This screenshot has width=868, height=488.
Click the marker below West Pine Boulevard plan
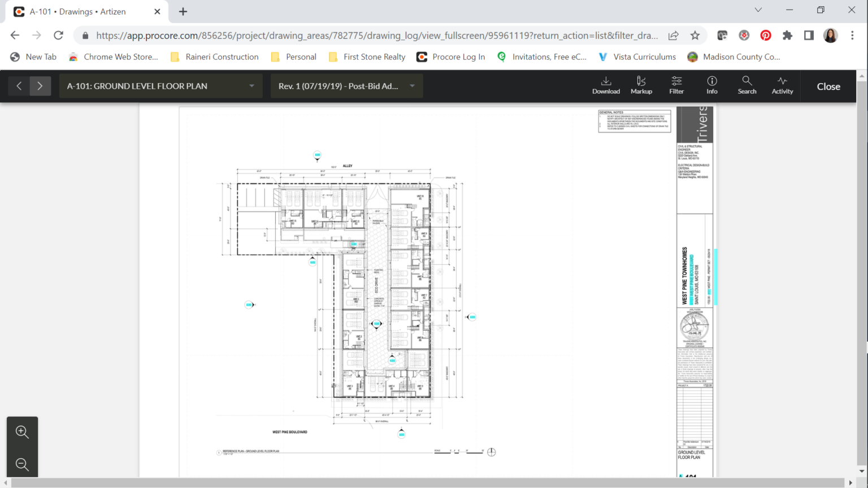tap(402, 434)
